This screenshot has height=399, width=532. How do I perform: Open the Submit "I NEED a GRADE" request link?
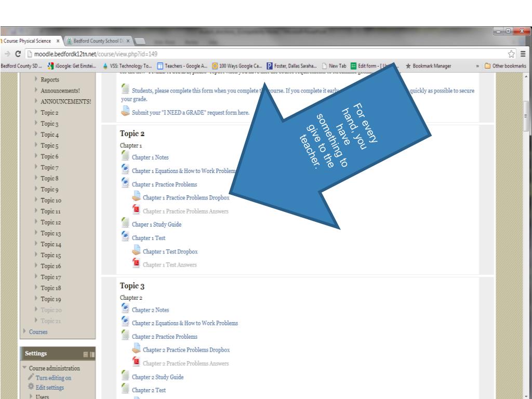190,113
